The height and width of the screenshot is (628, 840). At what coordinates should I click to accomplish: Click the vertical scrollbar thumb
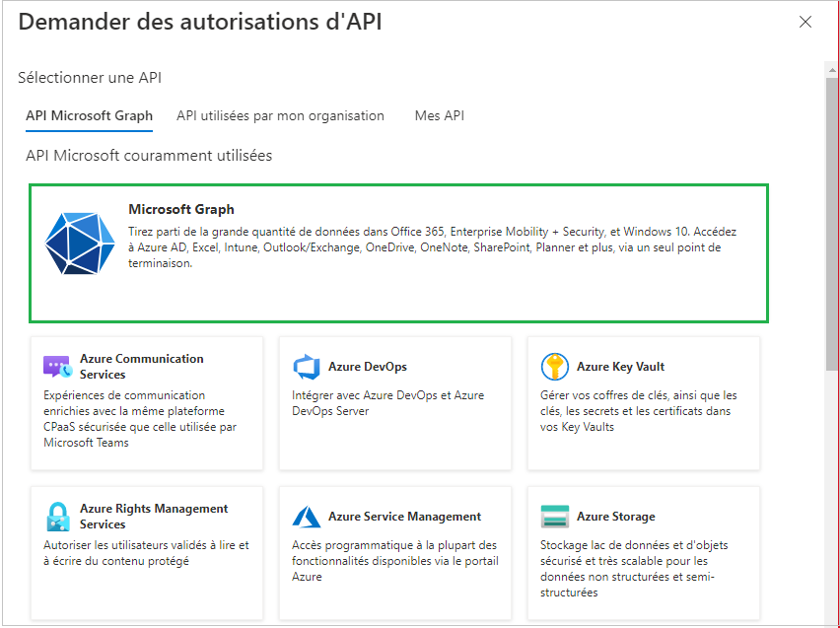click(832, 217)
